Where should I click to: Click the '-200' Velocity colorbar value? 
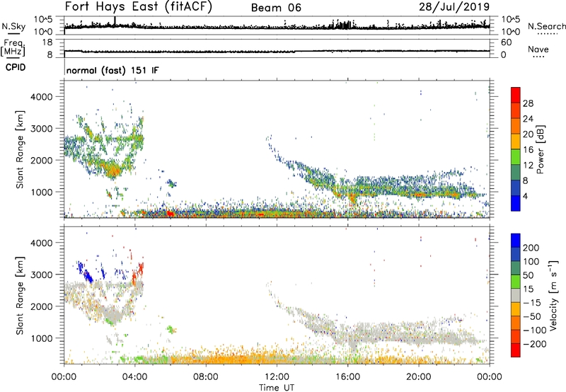coord(533,344)
